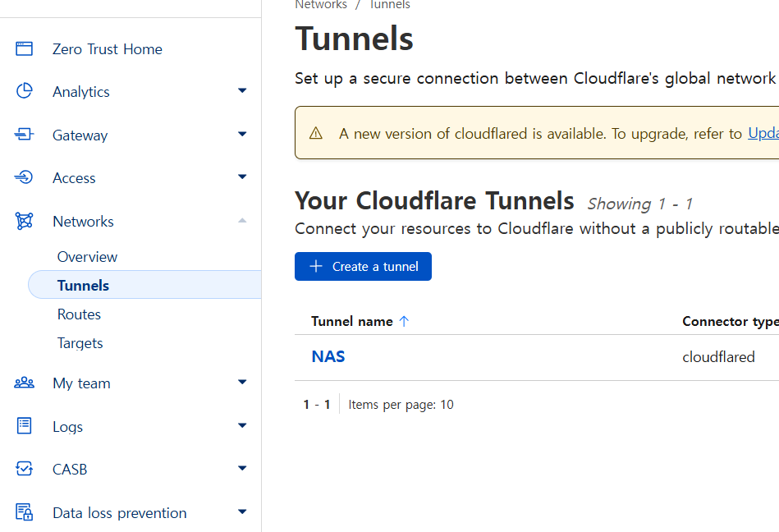
Task: Click the Analytics menu label
Action: pyautogui.click(x=81, y=92)
